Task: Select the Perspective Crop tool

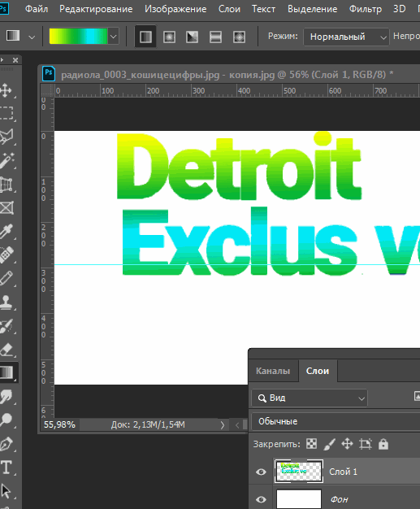Action: [x=6, y=184]
